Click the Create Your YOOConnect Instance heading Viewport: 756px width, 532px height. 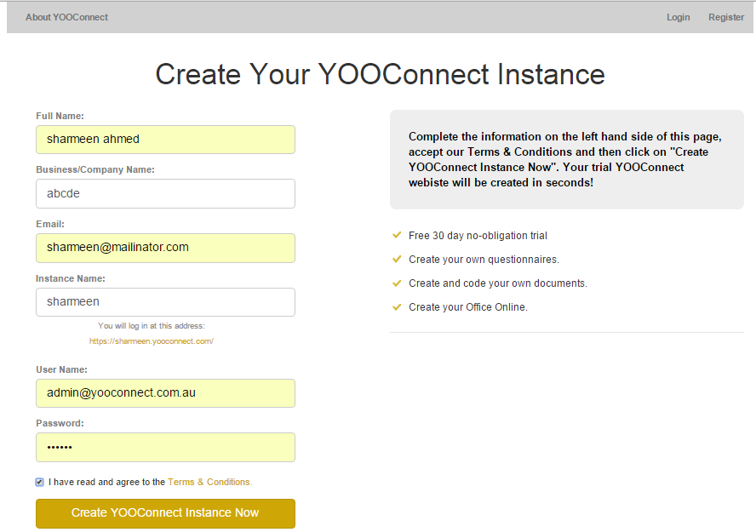click(x=380, y=74)
